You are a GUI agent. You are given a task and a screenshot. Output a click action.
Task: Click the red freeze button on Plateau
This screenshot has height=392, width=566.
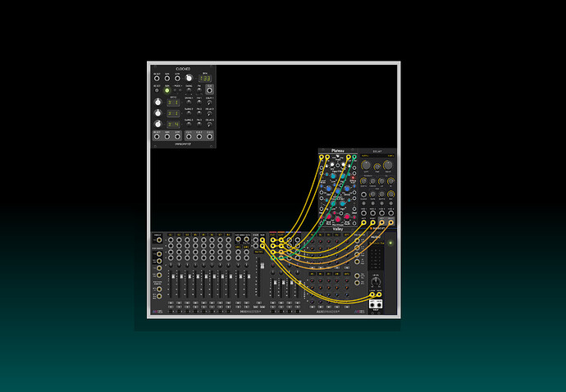(353, 178)
